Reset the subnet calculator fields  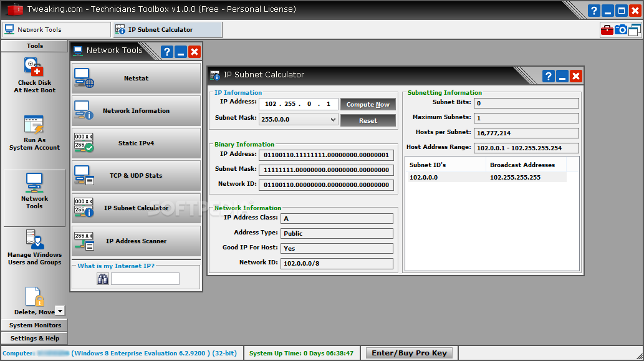[x=368, y=120]
